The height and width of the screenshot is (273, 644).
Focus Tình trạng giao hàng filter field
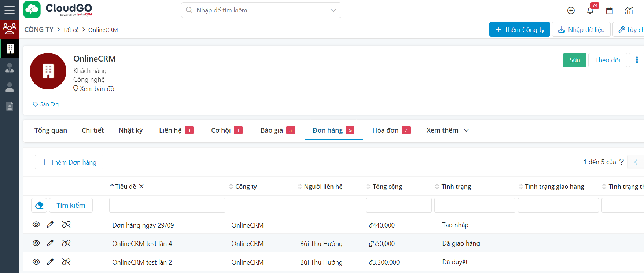(x=558, y=205)
